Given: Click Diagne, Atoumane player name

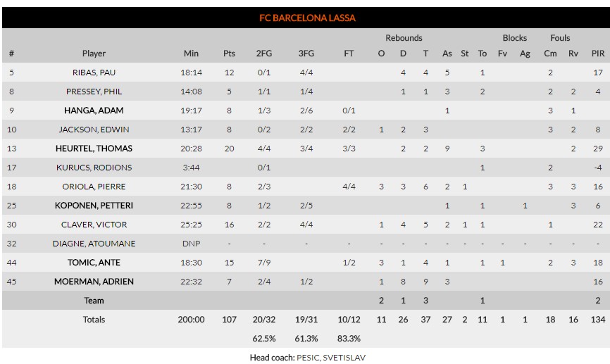Looking at the screenshot, I should 94,244.
